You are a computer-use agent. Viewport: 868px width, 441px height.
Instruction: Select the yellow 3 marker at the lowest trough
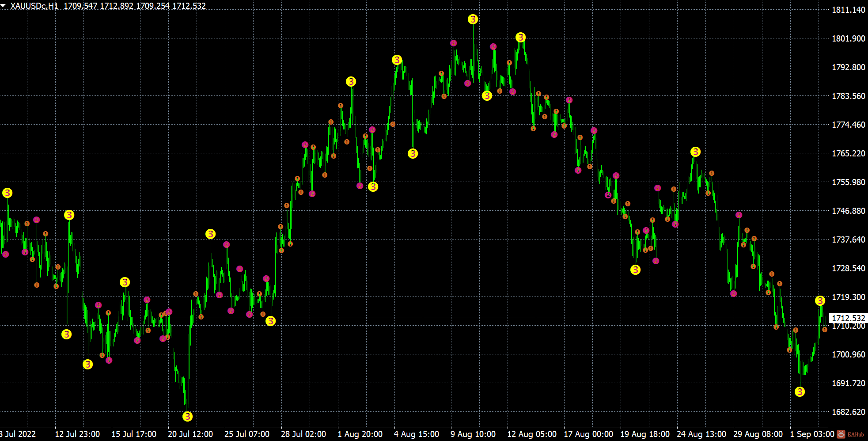[187, 416]
